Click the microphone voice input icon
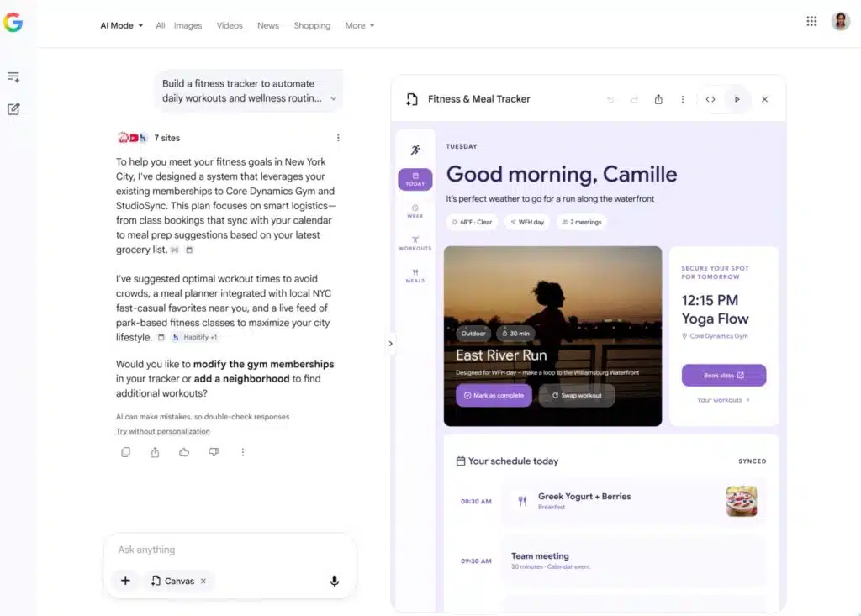Screen dimensions: 861x616 (x=335, y=581)
